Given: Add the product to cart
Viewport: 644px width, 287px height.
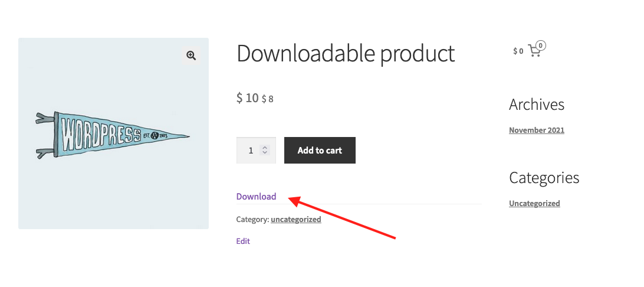Looking at the screenshot, I should pos(320,151).
